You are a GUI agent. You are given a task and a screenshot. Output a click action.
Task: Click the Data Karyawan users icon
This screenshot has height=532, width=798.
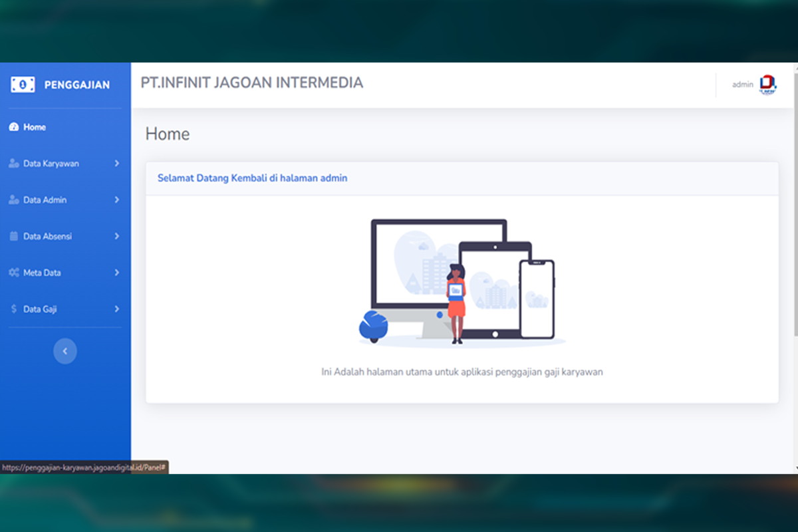(13, 164)
